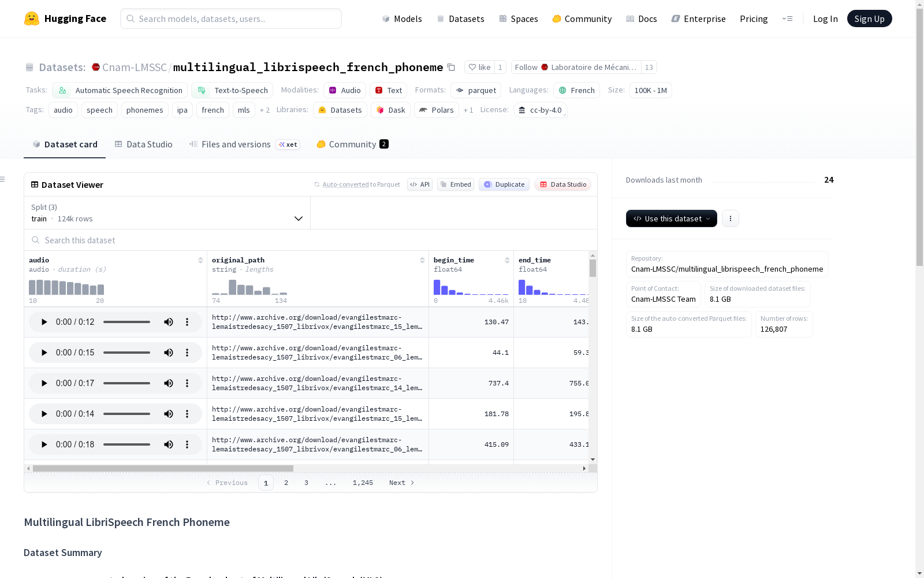Open the Community tab
This screenshot has width=924, height=578.
[x=352, y=144]
